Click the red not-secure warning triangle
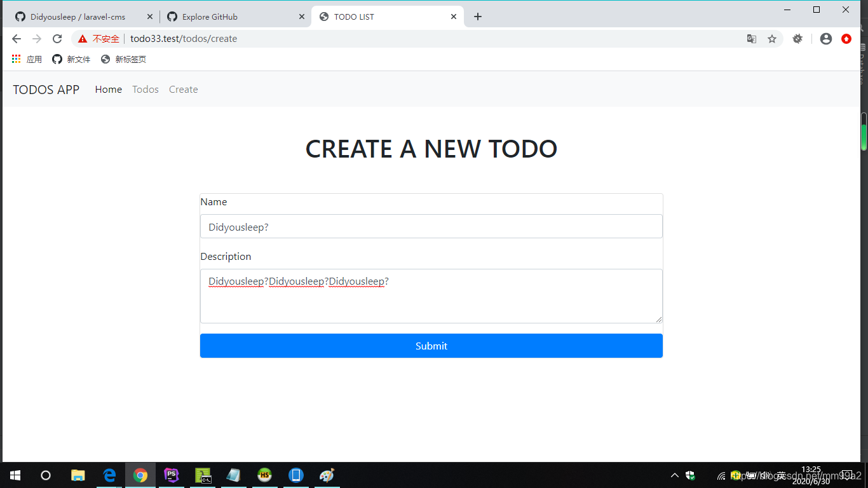The height and width of the screenshot is (488, 868). pos(83,39)
